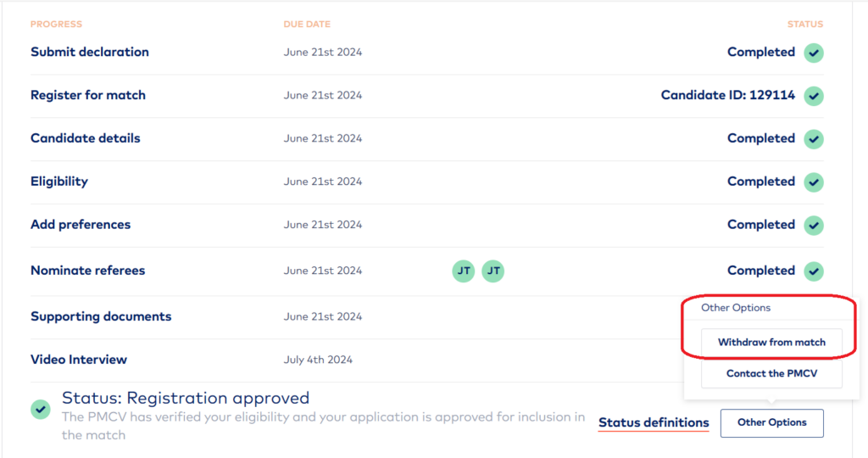Screen dimensions: 868x458
Task: Toggle the Other Options dropdown button
Action: coord(771,422)
